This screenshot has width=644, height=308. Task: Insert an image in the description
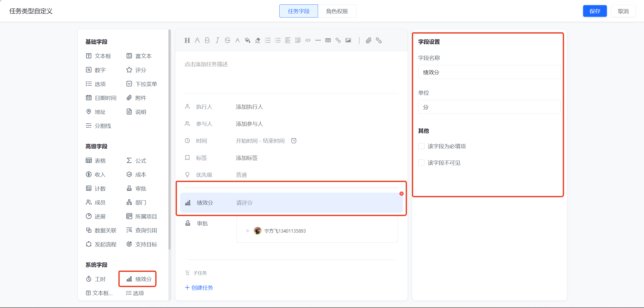(x=348, y=40)
